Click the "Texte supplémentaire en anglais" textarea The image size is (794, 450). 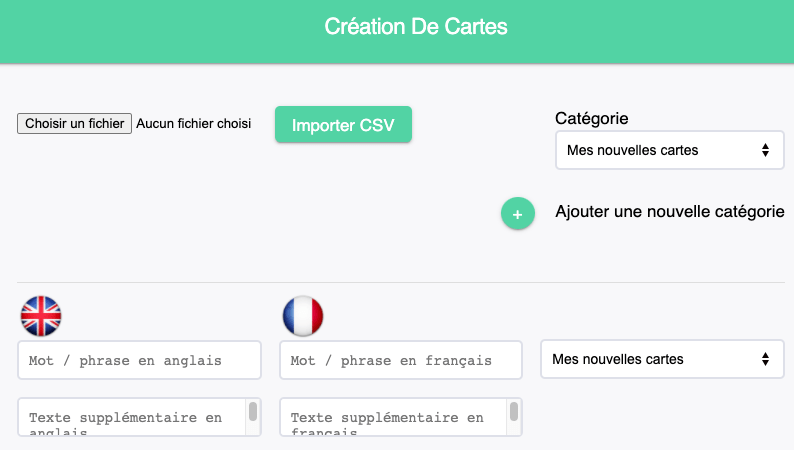coord(132,418)
